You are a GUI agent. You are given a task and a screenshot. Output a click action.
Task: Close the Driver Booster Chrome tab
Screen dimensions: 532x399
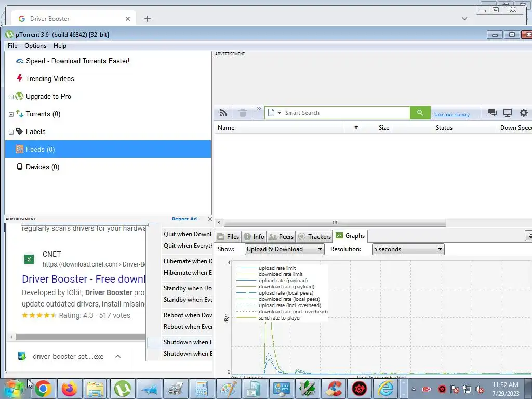coord(128,19)
